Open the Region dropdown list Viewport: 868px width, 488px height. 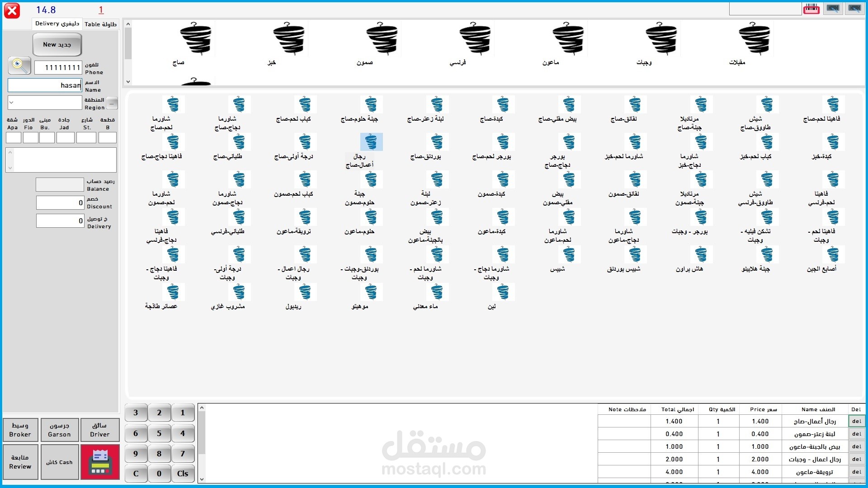[12, 103]
